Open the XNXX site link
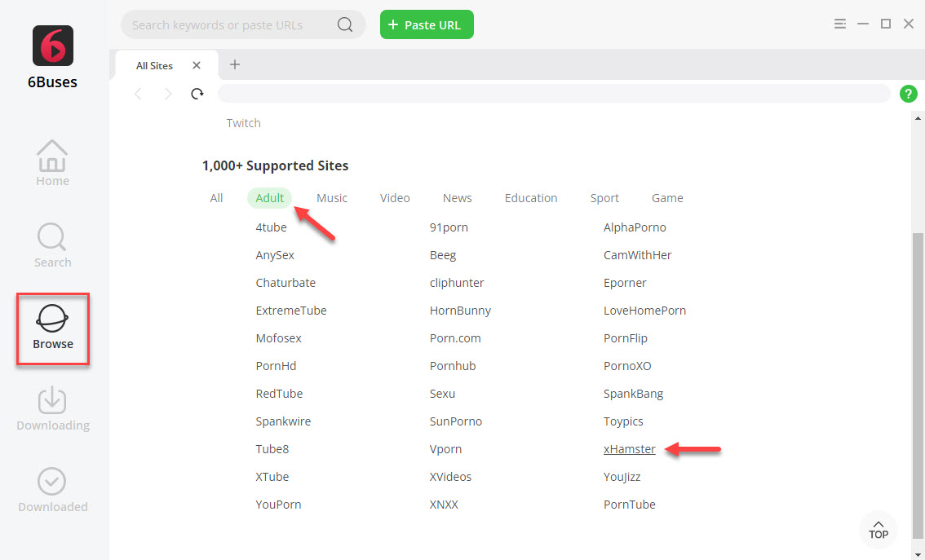Screen dimensions: 925x560 click(444, 505)
